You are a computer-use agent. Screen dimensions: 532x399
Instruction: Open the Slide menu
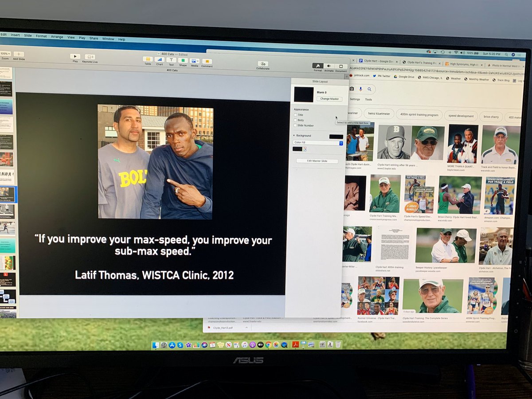[x=28, y=35]
